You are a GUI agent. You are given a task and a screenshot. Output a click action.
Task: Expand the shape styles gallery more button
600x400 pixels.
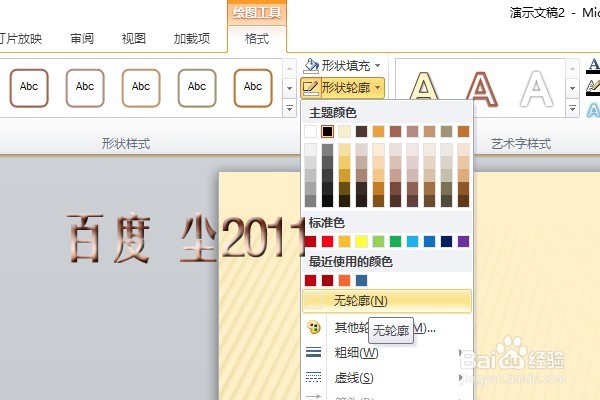290,108
